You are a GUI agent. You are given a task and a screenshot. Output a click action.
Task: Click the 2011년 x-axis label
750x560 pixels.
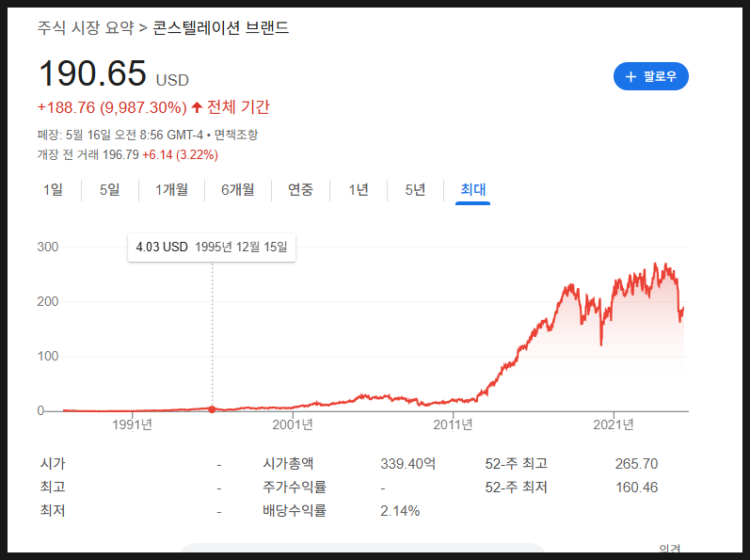click(x=453, y=424)
